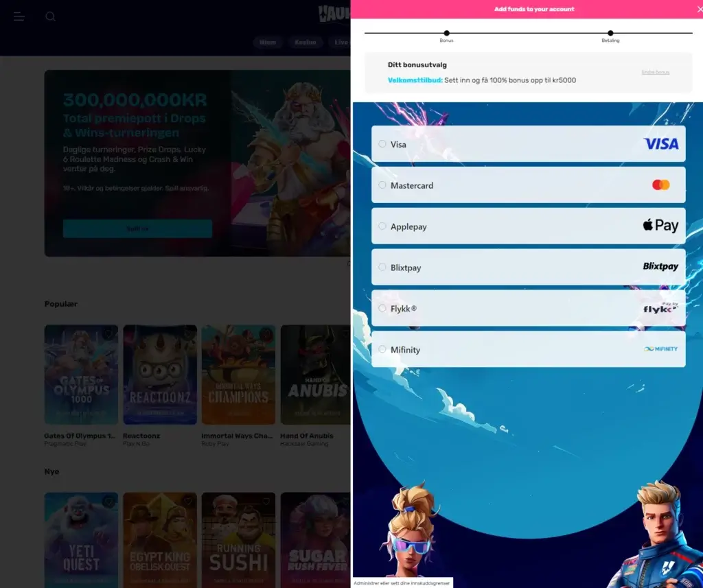
Task: Select the Mastercard radio button
Action: tap(382, 185)
